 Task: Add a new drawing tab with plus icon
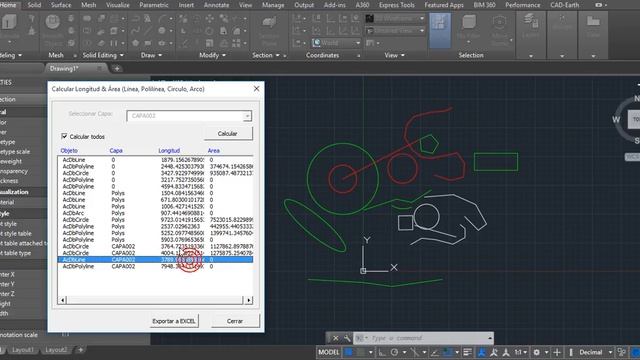tap(117, 69)
